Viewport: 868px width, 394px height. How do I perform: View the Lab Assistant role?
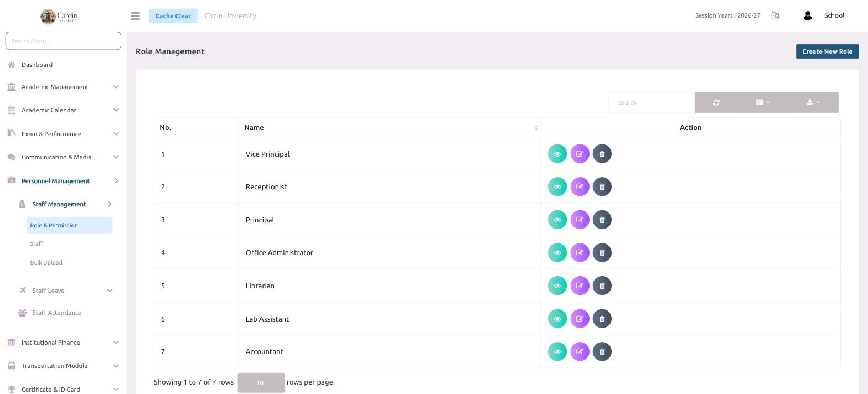click(x=557, y=319)
